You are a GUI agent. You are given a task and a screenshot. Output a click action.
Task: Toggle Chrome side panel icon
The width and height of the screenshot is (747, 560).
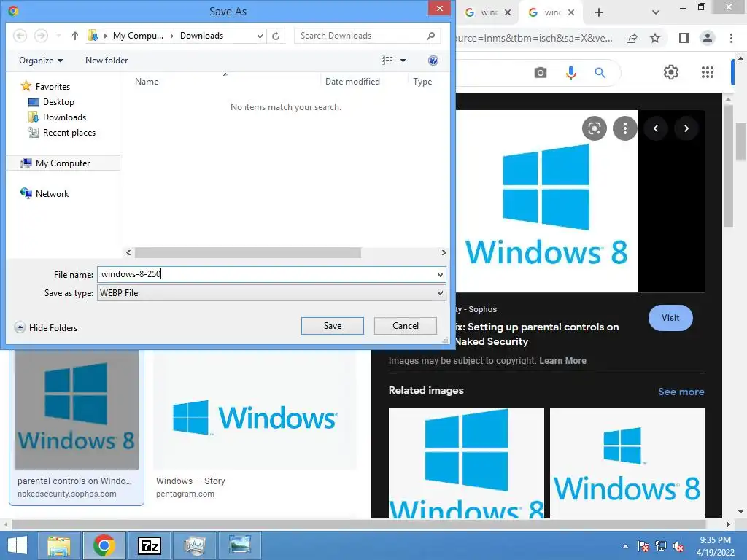tap(684, 38)
